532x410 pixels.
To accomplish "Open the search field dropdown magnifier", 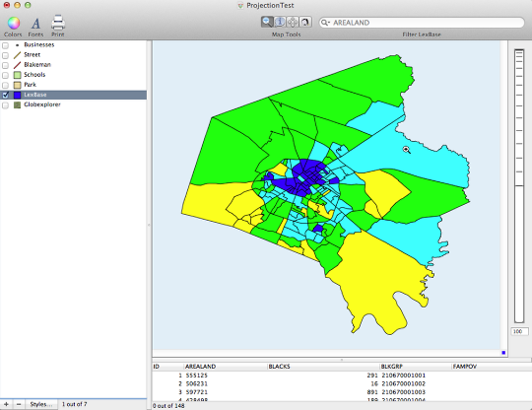I will pyautogui.click(x=325, y=23).
